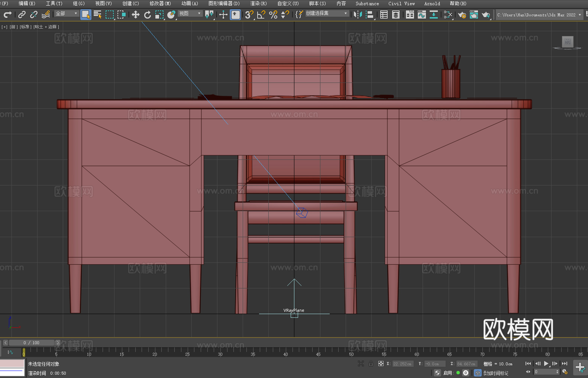This screenshot has height=378, width=588.
Task: Click the time slider 0 / 100 handle
Action: point(32,343)
